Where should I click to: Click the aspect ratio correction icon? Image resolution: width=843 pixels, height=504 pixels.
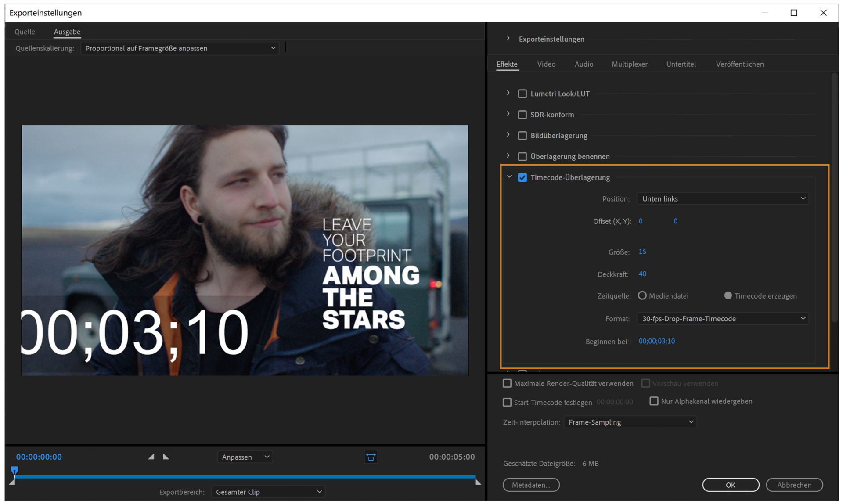click(x=371, y=457)
